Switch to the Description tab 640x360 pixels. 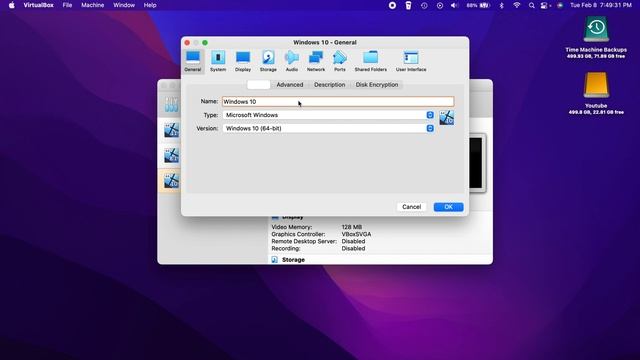click(329, 84)
